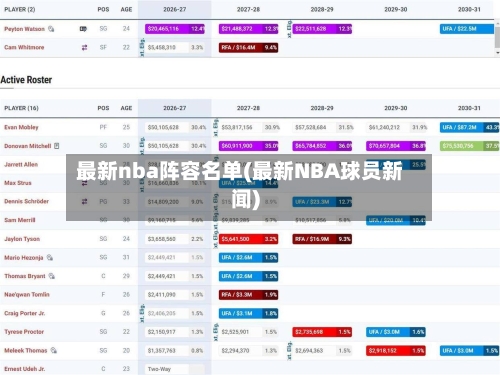Click the Nae'qwan Tomlin name
Image resolution: width=500 pixels, height=375 pixels.
[x=27, y=295]
